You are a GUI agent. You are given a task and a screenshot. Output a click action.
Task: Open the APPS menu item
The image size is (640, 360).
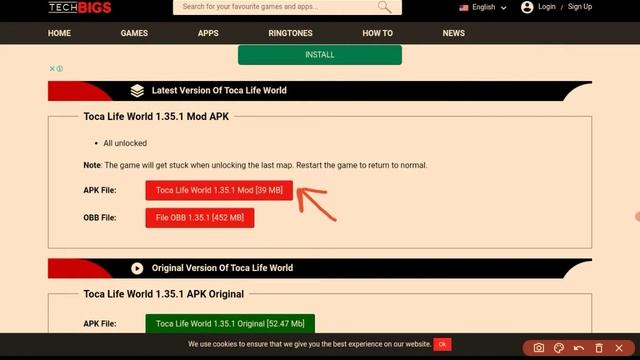208,33
